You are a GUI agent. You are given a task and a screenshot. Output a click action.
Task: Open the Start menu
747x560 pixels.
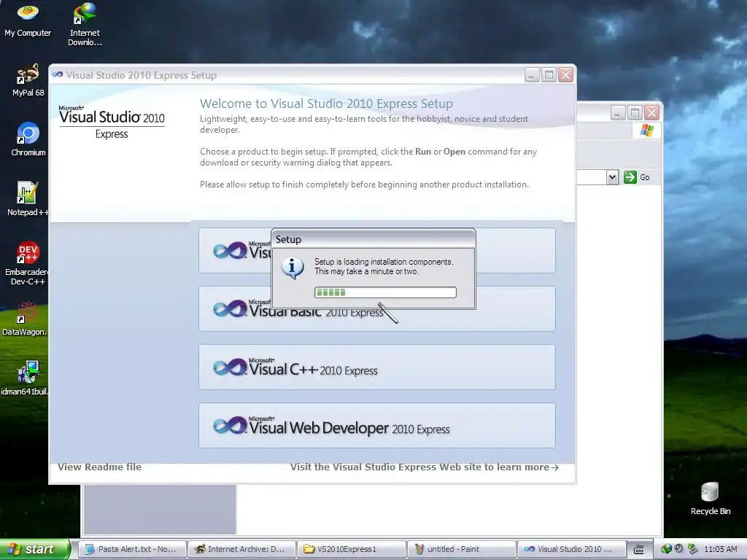click(35, 549)
